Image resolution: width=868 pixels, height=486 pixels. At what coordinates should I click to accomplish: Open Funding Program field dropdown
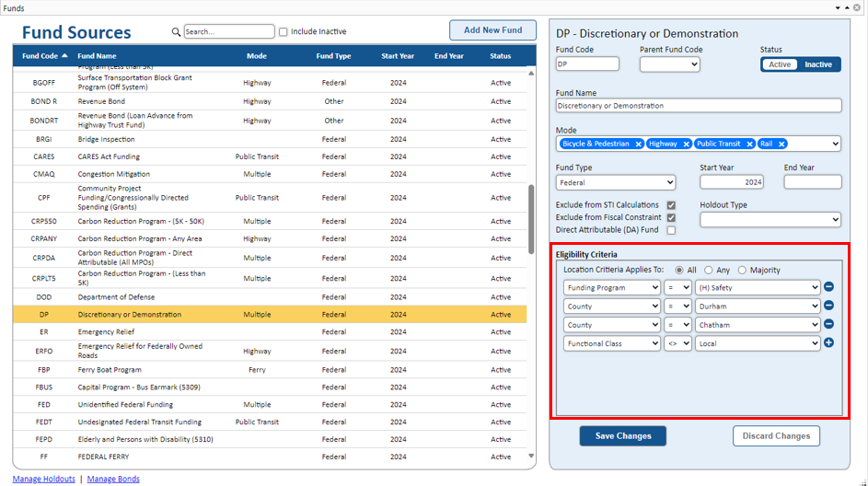612,288
